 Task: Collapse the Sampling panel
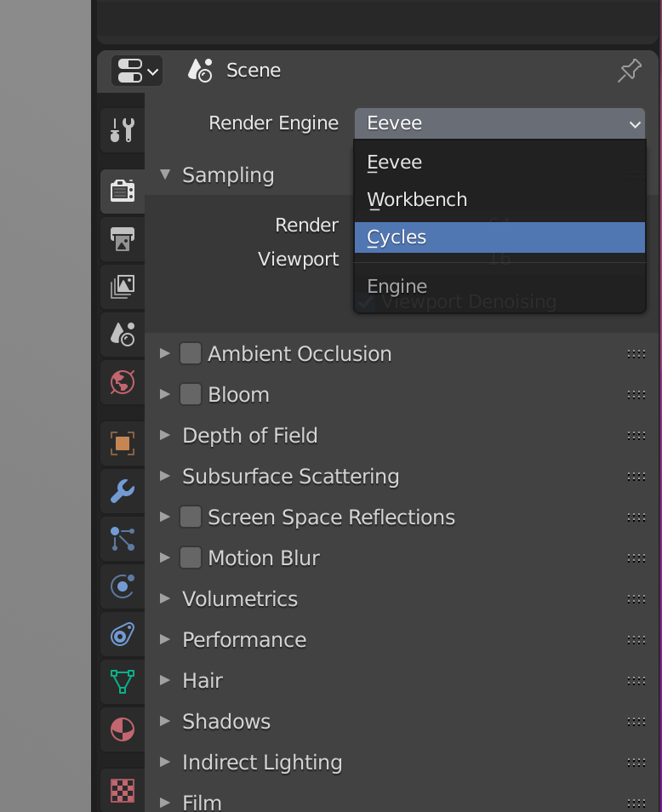pyautogui.click(x=165, y=174)
